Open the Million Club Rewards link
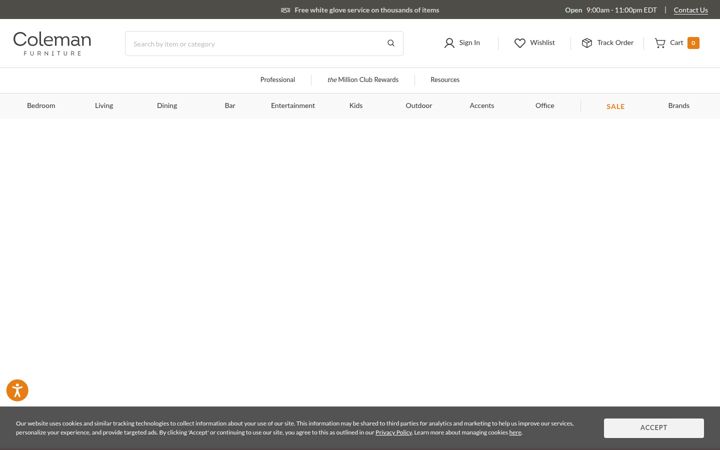 pos(363,79)
